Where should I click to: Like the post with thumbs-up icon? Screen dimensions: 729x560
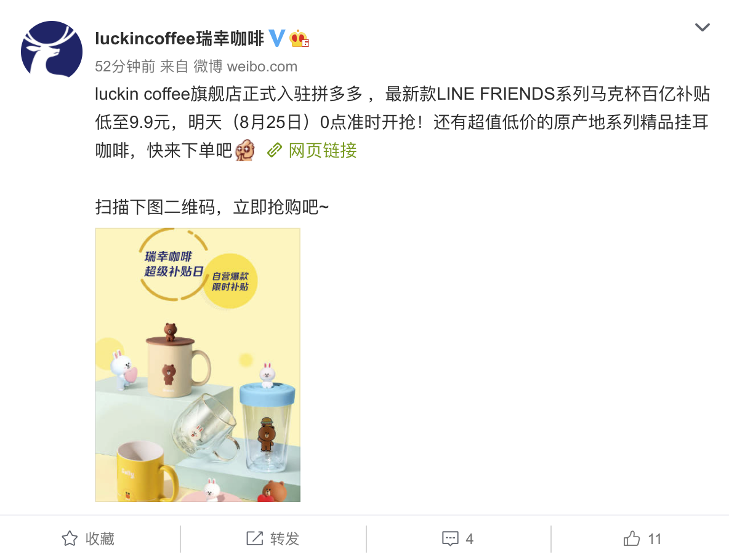631,538
